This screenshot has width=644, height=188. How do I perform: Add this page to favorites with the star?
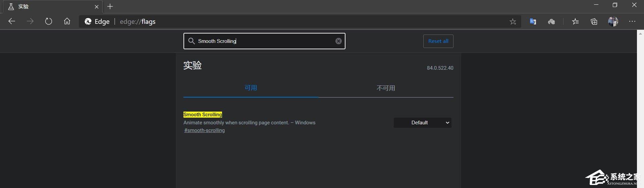513,22
